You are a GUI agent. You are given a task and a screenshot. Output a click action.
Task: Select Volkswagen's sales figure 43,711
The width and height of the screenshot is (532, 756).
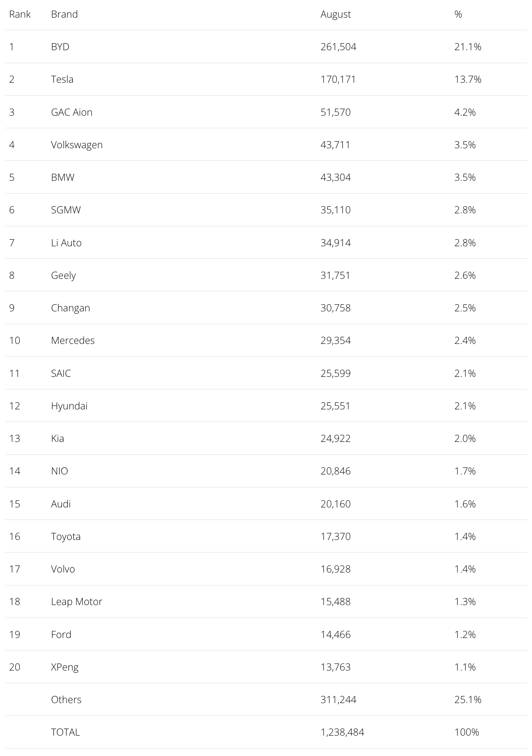click(335, 145)
